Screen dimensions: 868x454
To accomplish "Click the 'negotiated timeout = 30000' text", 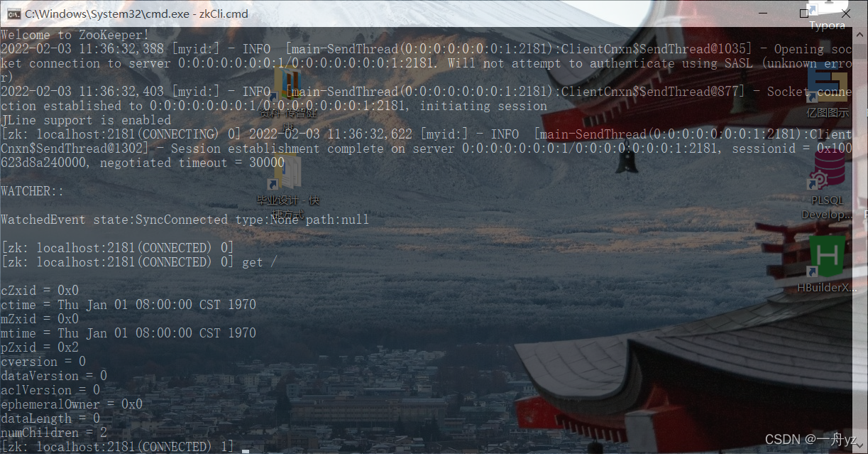I will tap(192, 163).
